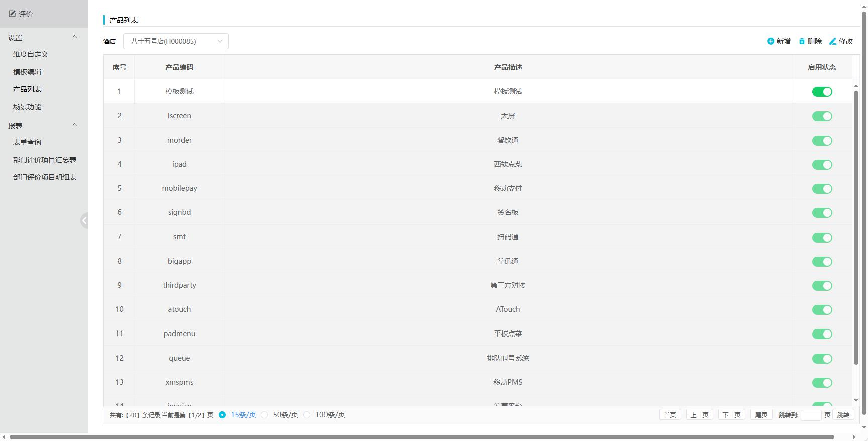This screenshot has width=868, height=441.
Task: Disable the mobilepay product switch
Action: click(x=822, y=189)
